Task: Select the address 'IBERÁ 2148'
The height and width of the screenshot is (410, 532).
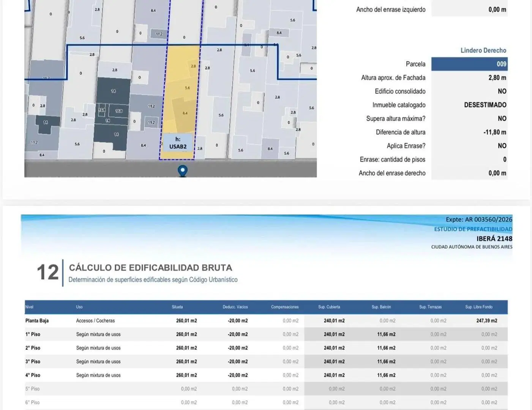Action: click(x=494, y=239)
